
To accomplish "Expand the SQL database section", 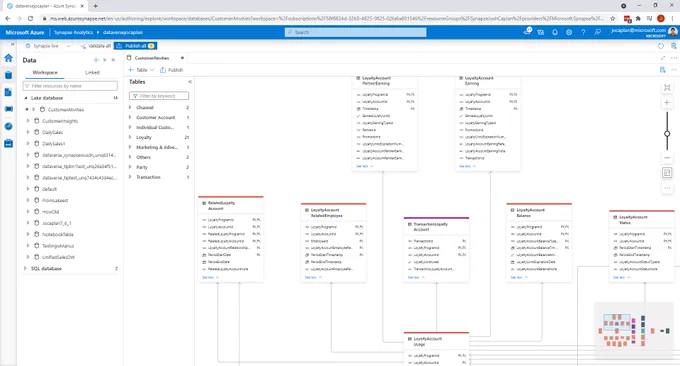I will click(25, 268).
